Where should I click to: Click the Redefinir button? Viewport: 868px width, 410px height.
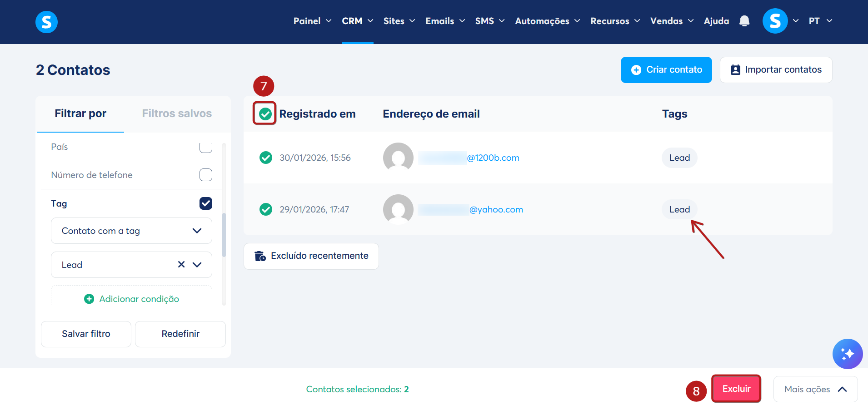tap(180, 334)
